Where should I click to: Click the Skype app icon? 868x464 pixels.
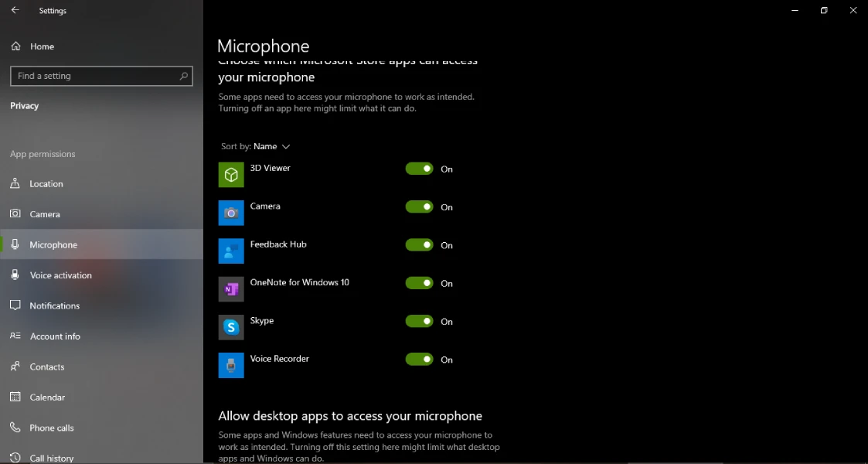coord(231,327)
